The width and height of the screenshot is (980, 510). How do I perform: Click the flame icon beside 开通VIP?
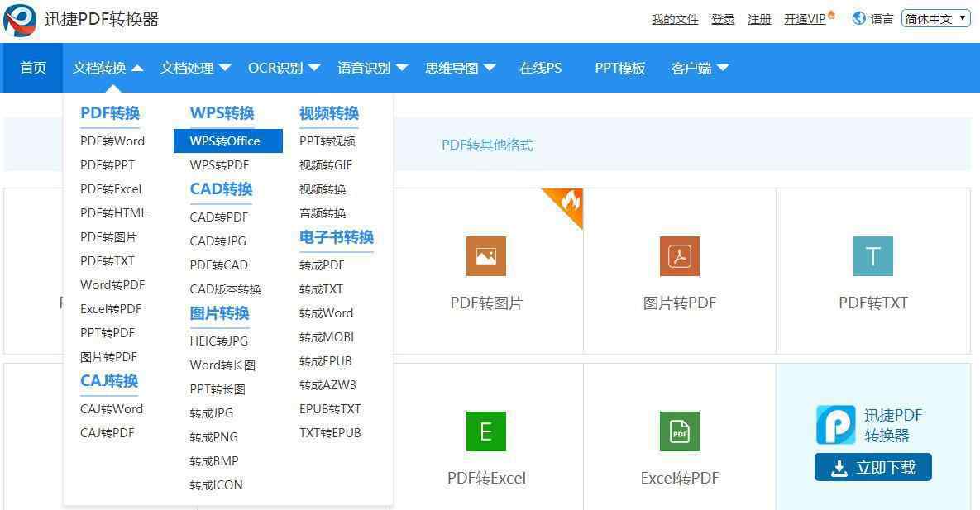(x=831, y=14)
